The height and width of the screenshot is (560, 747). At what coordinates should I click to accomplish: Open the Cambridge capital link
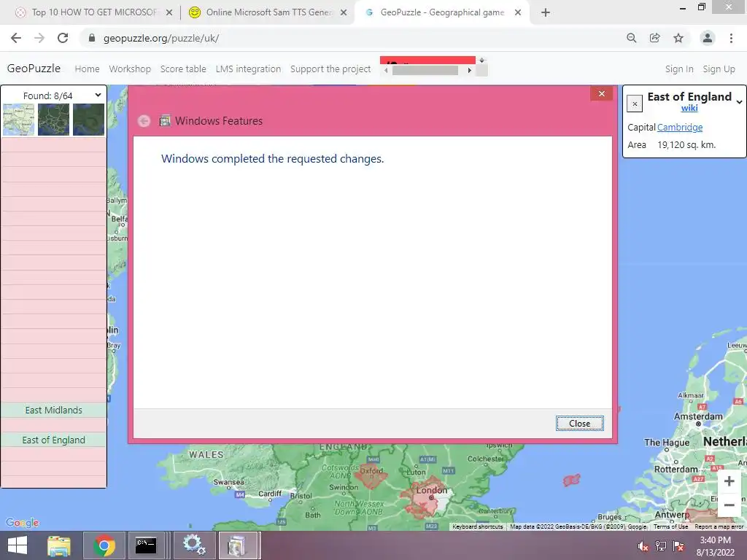(680, 127)
